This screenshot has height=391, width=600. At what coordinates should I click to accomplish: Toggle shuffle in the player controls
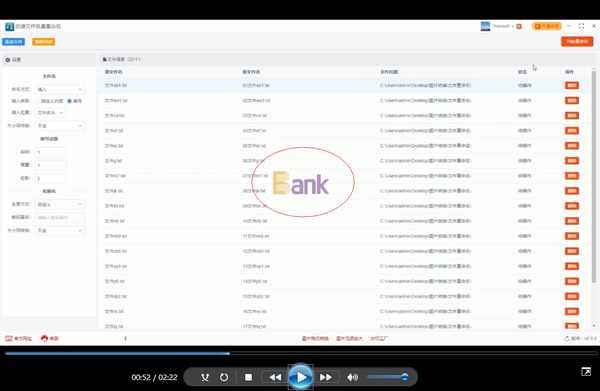[205, 377]
